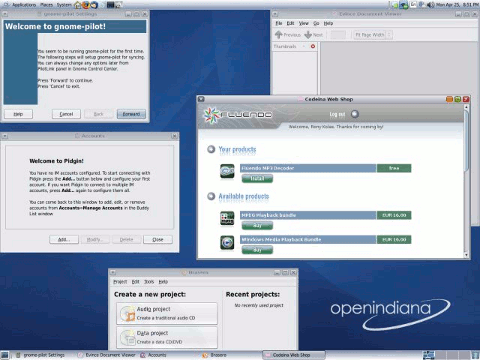Screen dimensions: 480x360
Task: Click the MPEG Playback Bundle product icon
Action: (227, 218)
